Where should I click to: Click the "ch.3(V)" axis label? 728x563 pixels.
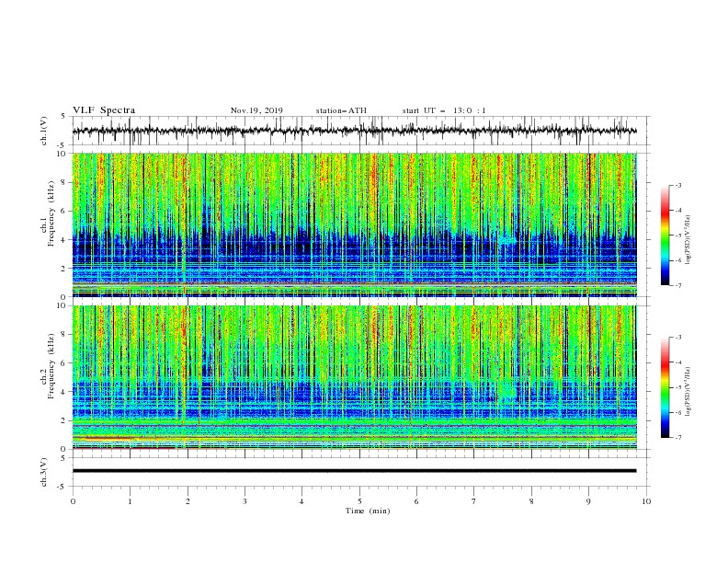pyautogui.click(x=44, y=472)
